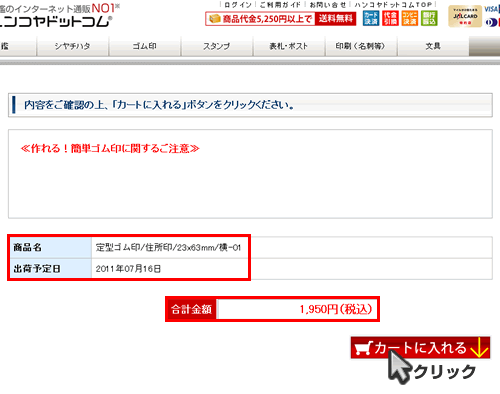Viewport: 500px width, 394px height.
Task: Click the green 銀行振込 payment icon
Action: tap(429, 18)
